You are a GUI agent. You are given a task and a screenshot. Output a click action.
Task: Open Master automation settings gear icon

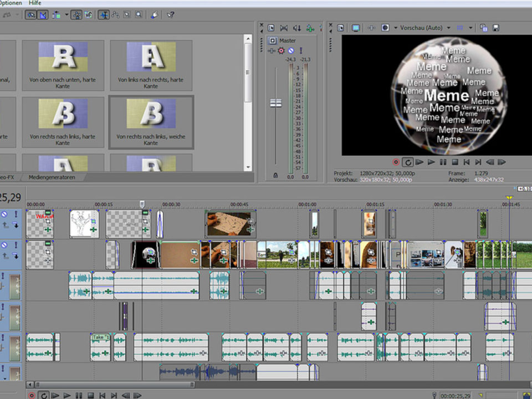point(282,51)
